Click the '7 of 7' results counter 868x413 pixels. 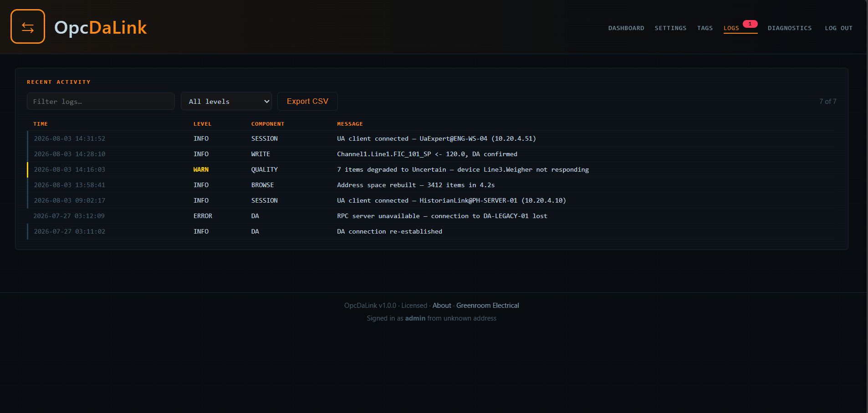[x=828, y=102]
